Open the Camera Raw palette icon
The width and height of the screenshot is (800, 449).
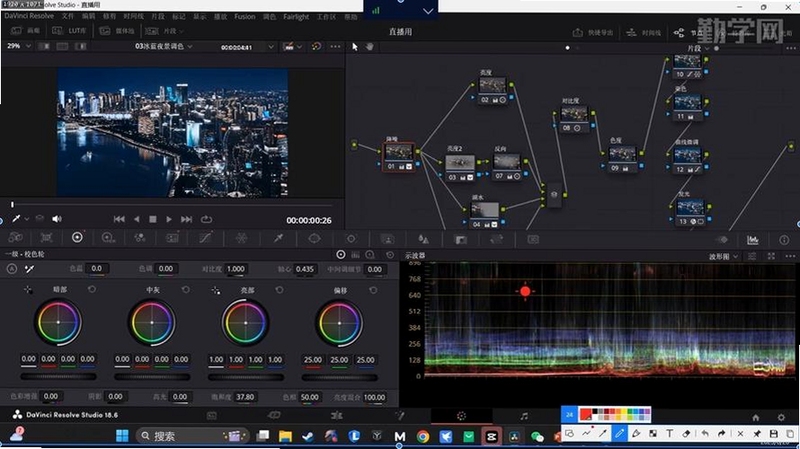[16, 238]
